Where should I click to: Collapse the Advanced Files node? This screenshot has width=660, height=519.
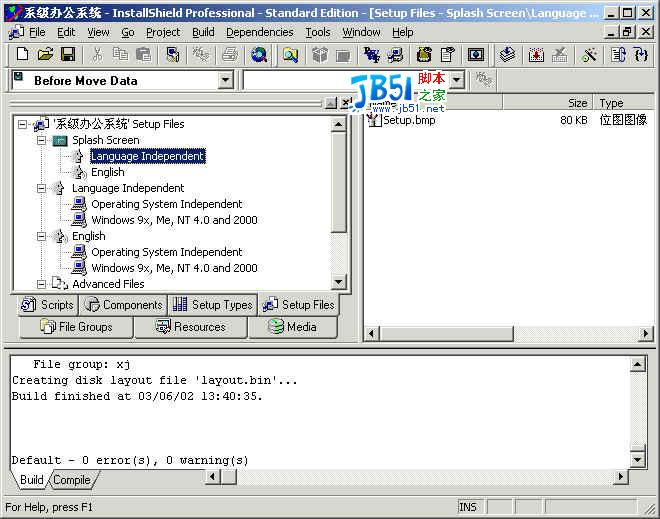(x=41, y=284)
